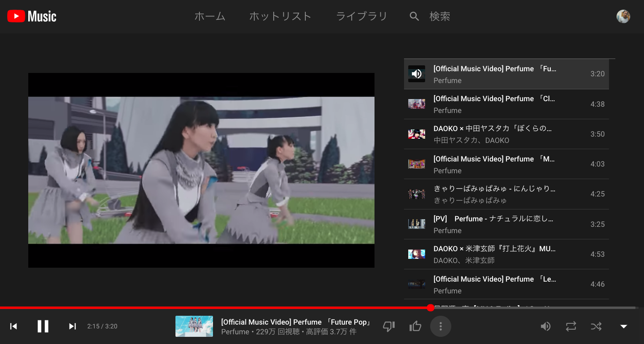Viewport: 644px width, 344px height.
Task: Click the 中田ヤスタカ、DAOKO artist text
Action: tap(472, 140)
